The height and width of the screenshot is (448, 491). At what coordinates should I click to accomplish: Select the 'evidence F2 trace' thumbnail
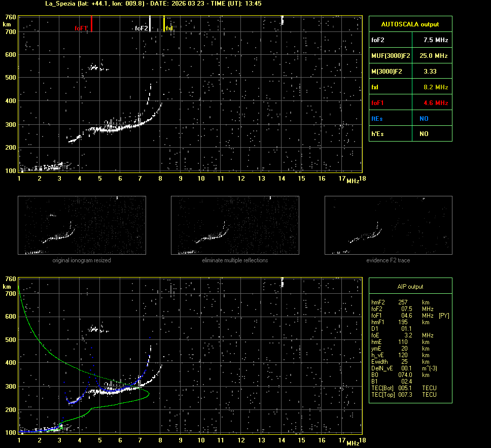coord(388,225)
